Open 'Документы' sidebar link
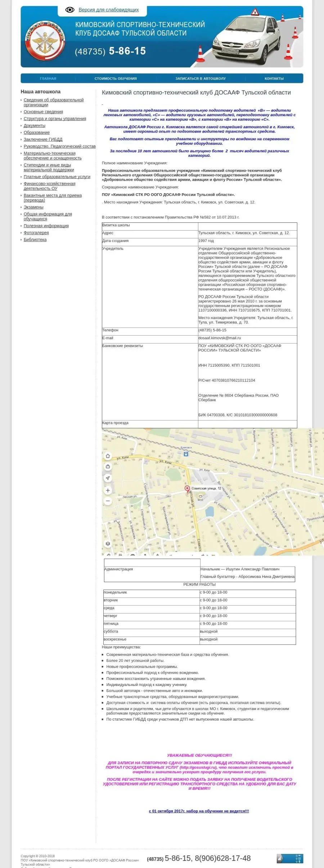This screenshot has height=868, width=324. click(35, 125)
